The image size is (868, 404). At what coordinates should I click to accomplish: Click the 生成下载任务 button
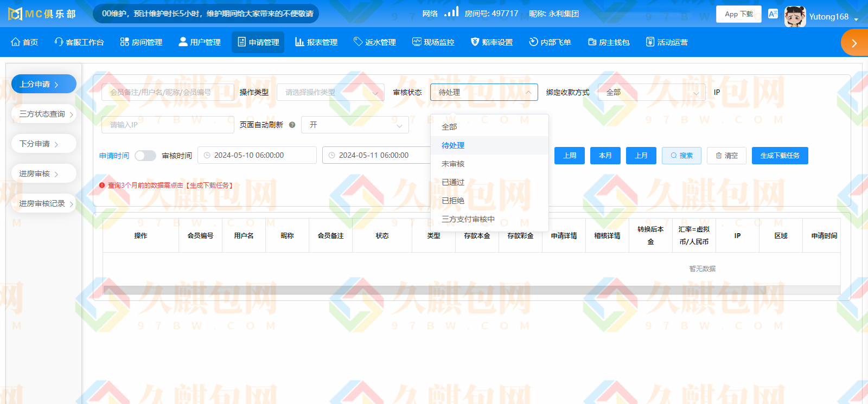point(780,156)
